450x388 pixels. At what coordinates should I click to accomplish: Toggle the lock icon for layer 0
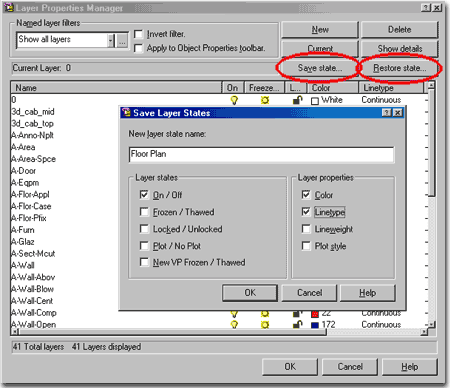[297, 100]
